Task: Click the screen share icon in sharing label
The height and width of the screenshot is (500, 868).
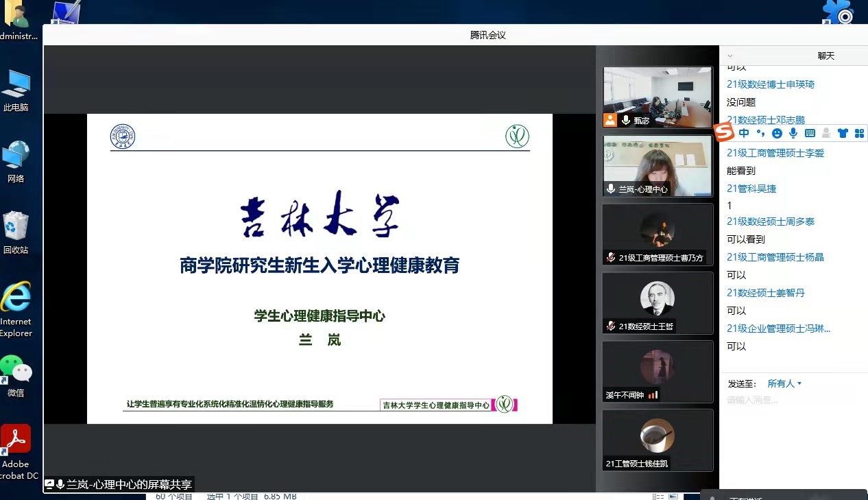Action: tap(49, 484)
